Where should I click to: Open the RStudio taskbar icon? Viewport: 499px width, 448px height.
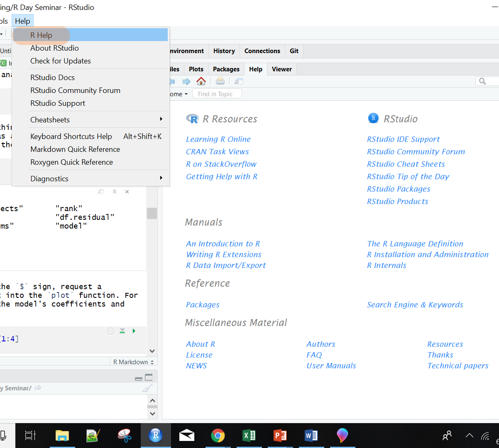(x=156, y=436)
